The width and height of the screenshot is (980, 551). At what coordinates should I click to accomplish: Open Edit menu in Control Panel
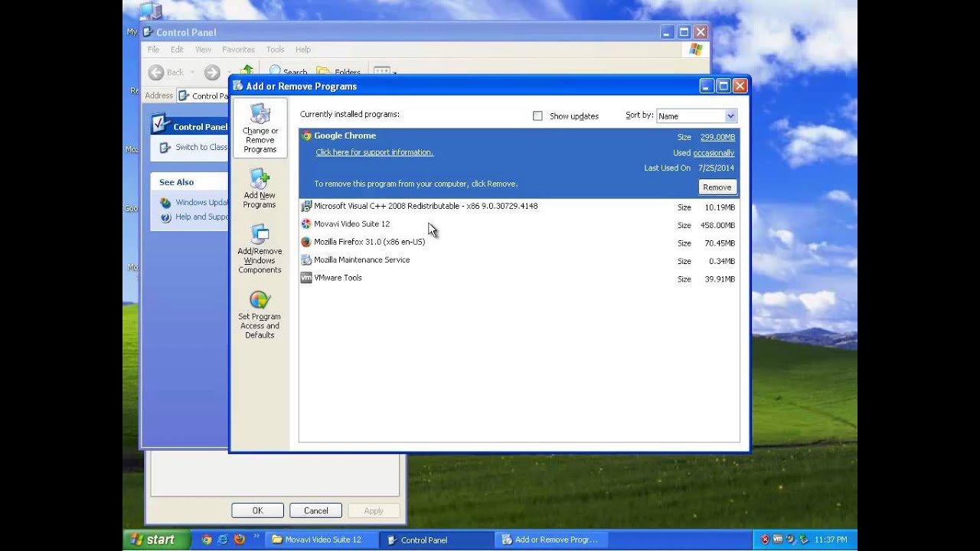(x=177, y=50)
